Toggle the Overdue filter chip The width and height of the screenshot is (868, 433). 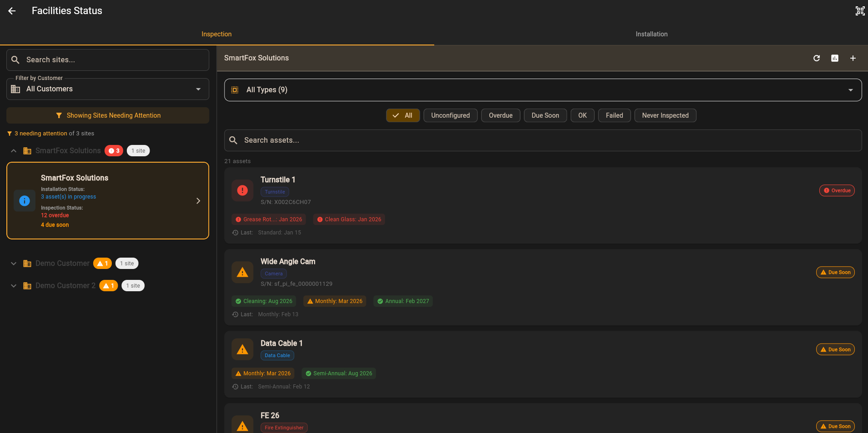coord(501,115)
